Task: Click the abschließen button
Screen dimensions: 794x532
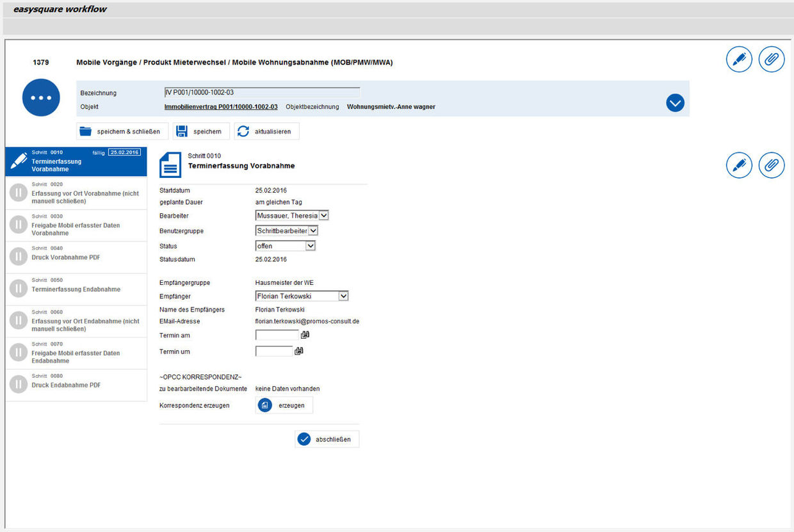Action: tap(327, 439)
